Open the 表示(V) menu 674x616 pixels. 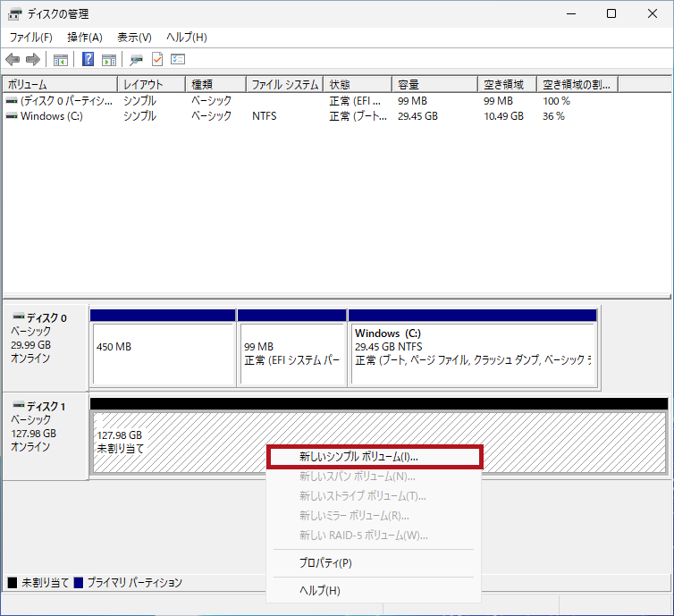click(x=134, y=38)
